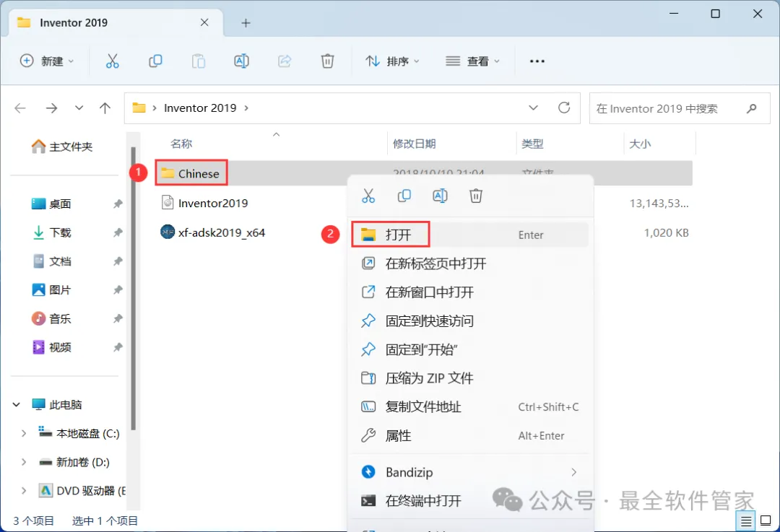The width and height of the screenshot is (780, 532).
Task: Collapse the 此电脑 tree node
Action: pyautogui.click(x=16, y=405)
